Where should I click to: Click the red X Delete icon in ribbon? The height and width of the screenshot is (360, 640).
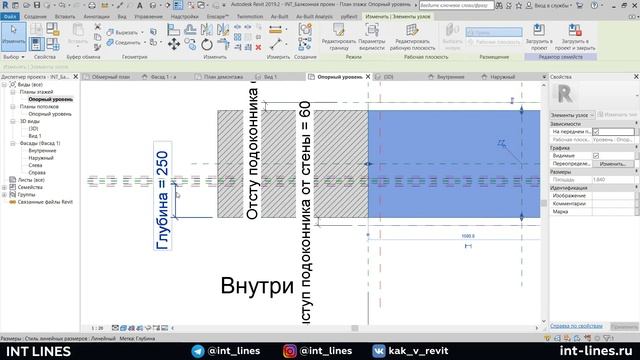pyautogui.click(x=258, y=47)
